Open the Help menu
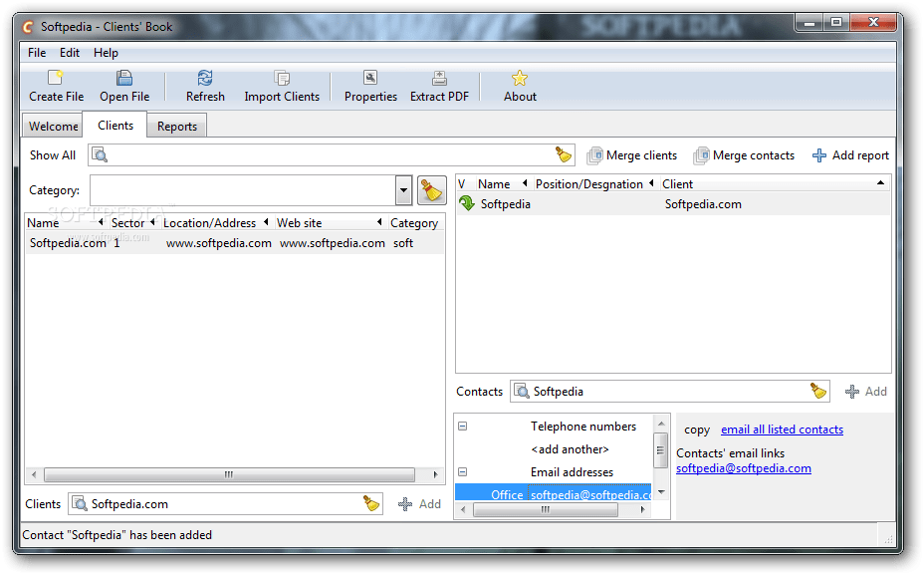This screenshot has width=924, height=575. click(x=106, y=53)
